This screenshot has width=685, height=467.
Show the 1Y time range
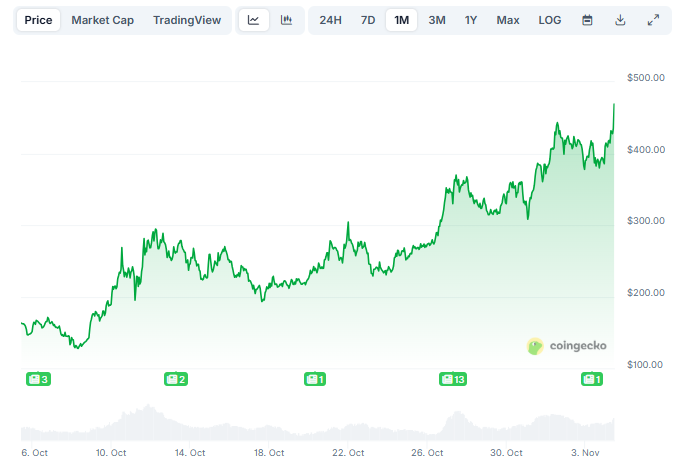(x=471, y=20)
